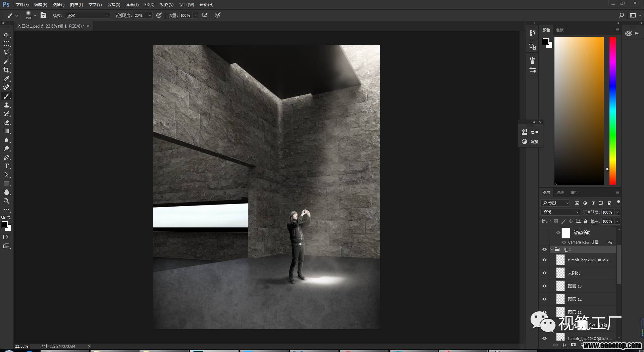Filter layers by shape layer icon
This screenshot has width=644, height=352.
(601, 203)
